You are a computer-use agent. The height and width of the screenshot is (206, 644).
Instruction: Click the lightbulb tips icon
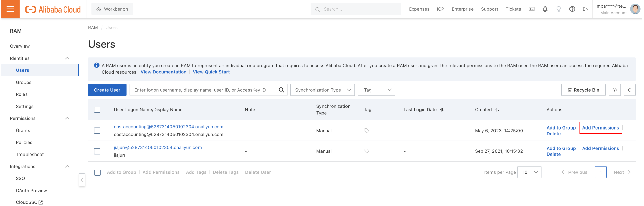558,9
